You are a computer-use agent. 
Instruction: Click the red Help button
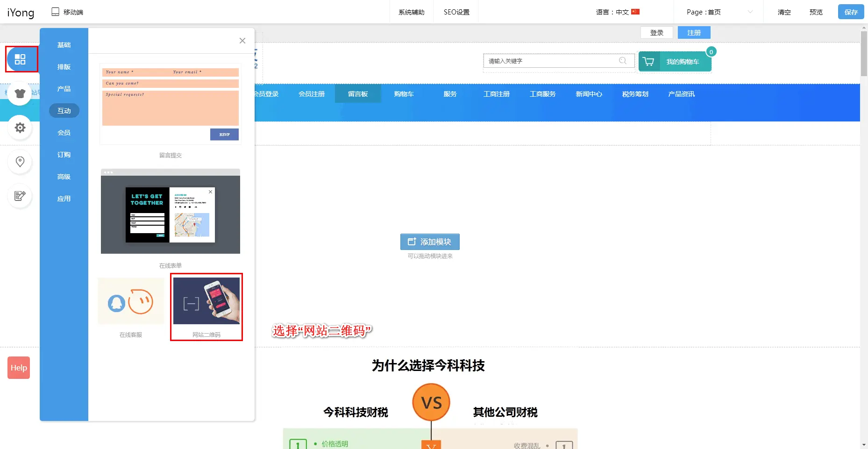(x=19, y=368)
